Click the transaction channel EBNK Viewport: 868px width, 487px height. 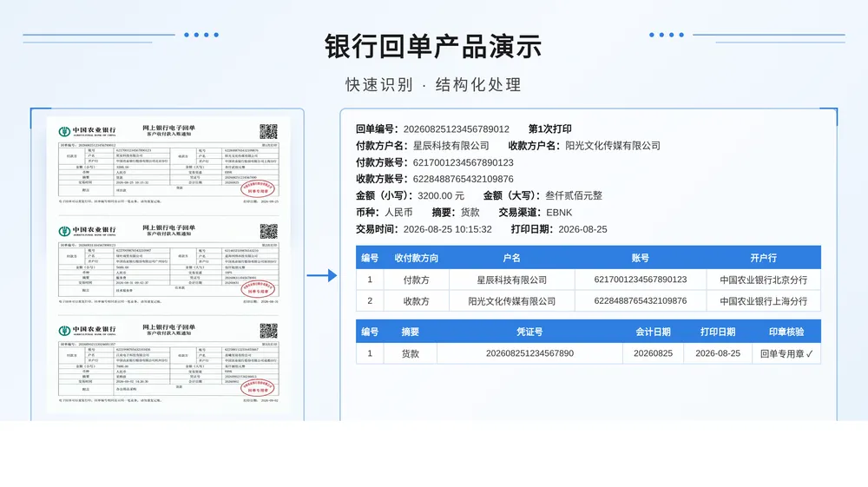coord(559,213)
